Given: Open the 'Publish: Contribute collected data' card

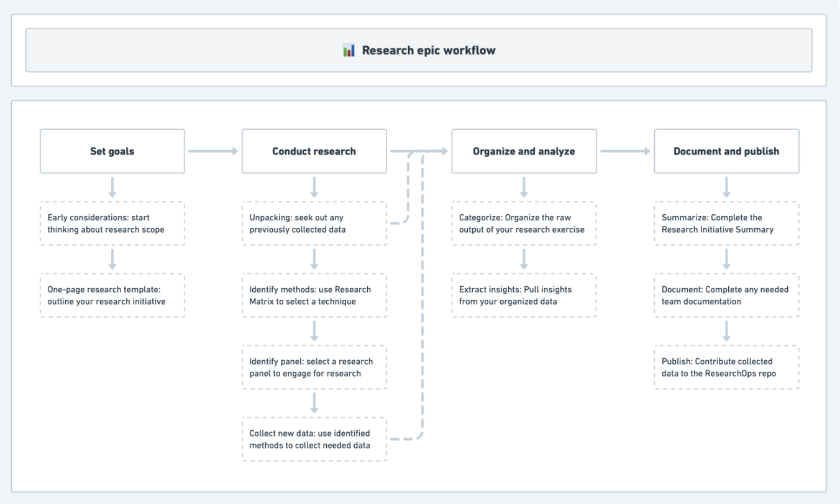Looking at the screenshot, I should tap(726, 367).
